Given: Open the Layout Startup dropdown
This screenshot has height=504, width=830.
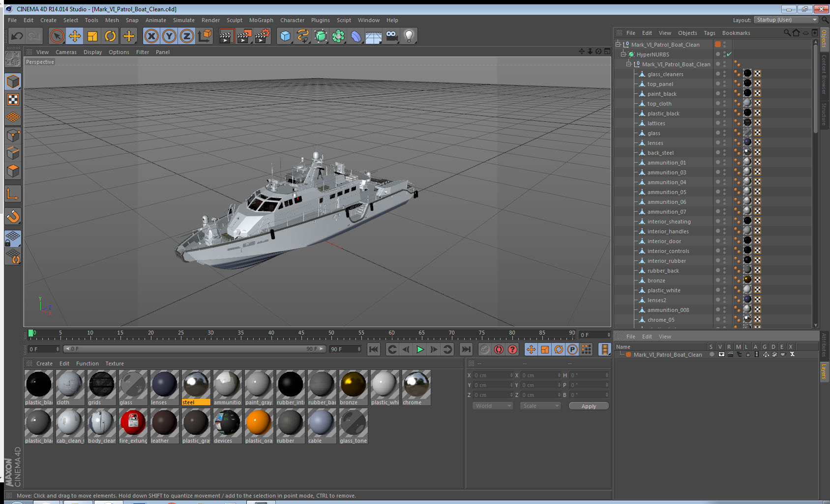Looking at the screenshot, I should click(787, 20).
